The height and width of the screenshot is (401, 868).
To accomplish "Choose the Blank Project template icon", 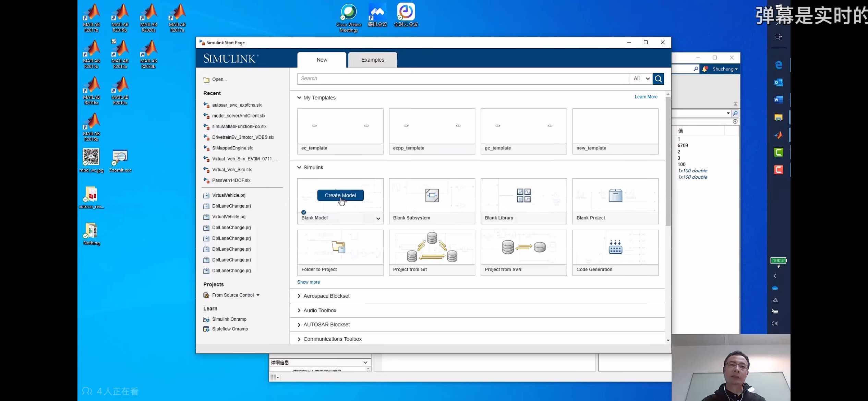I will tap(615, 195).
